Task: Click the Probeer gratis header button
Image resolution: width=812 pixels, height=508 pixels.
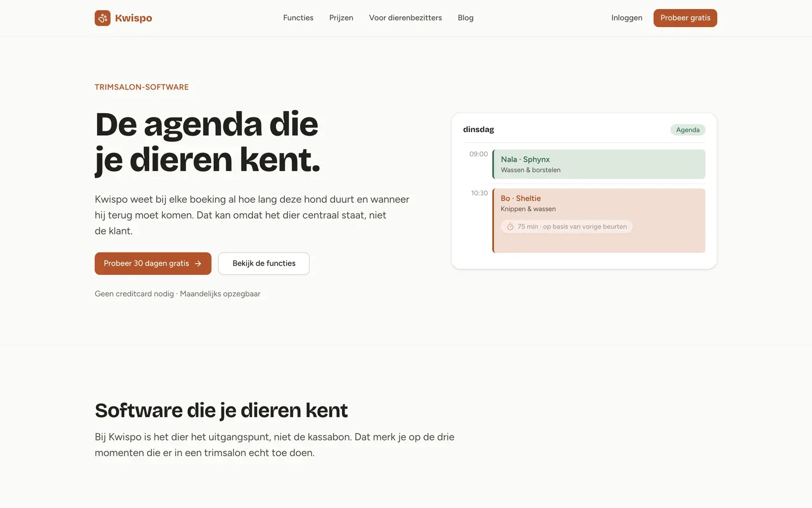Action: (685, 18)
